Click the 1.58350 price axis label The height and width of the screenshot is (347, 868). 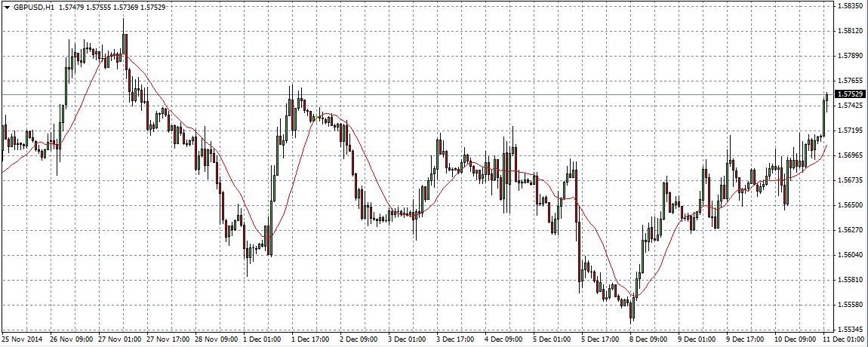click(849, 6)
